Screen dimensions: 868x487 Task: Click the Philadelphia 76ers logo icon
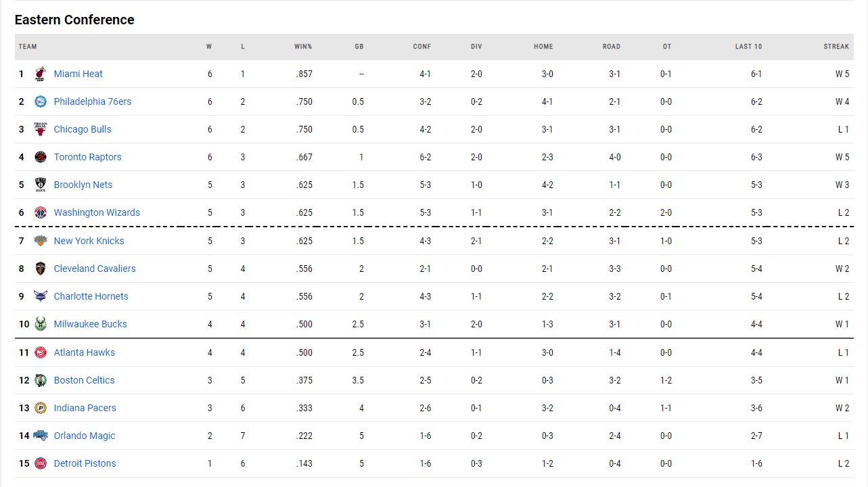[41, 101]
